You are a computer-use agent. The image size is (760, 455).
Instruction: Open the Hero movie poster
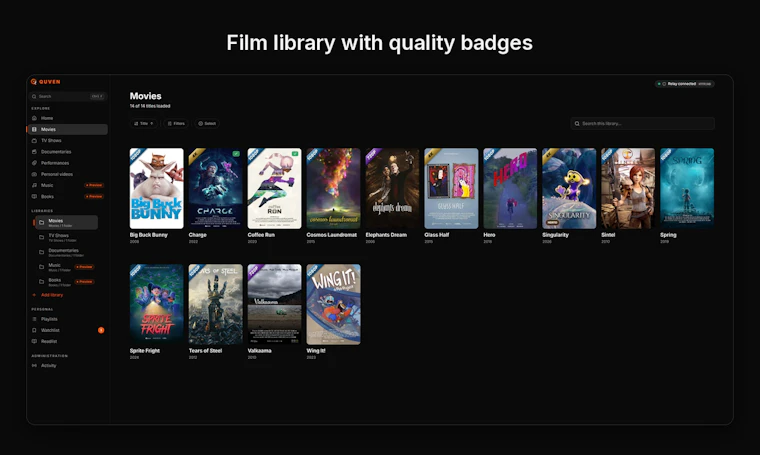click(x=510, y=188)
